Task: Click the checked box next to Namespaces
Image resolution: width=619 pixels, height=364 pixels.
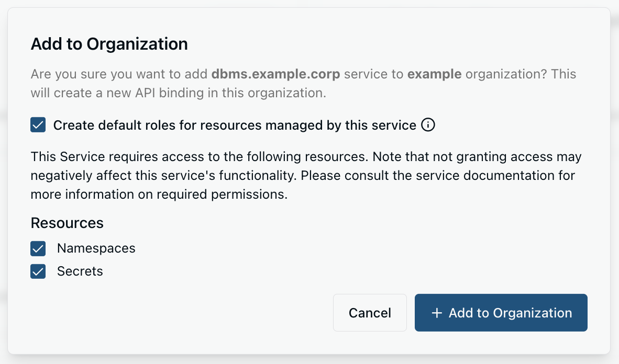Action: (x=38, y=248)
